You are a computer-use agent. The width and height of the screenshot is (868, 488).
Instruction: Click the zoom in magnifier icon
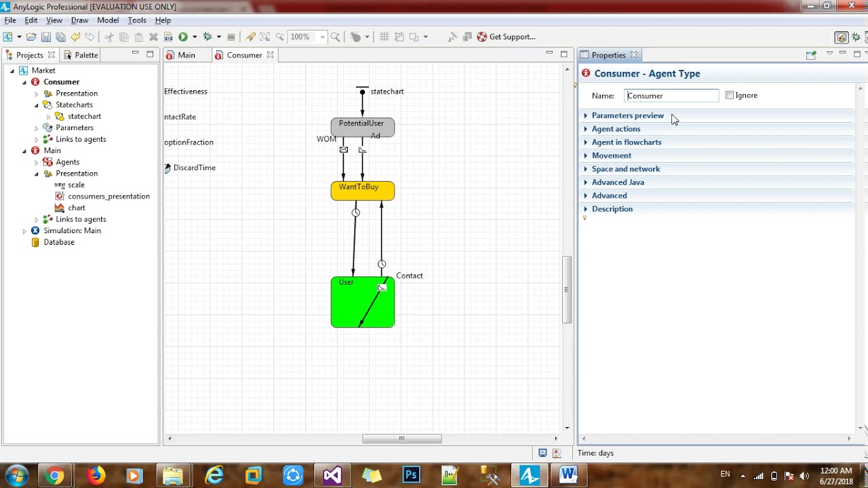[335, 37]
